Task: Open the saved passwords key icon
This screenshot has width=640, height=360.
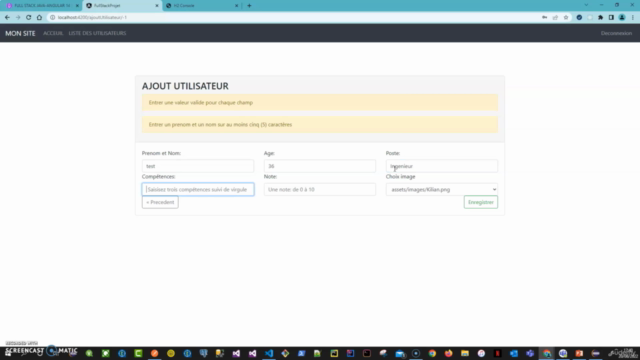Action: 544,18
